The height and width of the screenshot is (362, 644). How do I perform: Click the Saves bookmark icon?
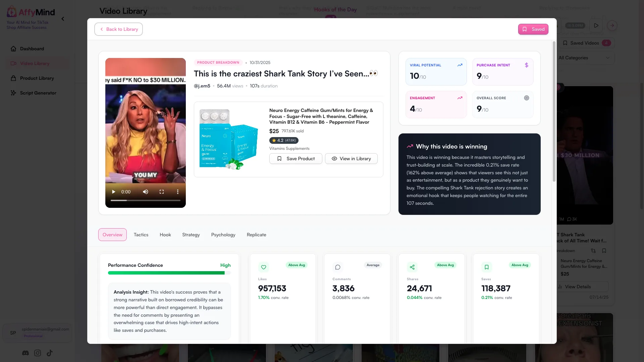point(487,267)
